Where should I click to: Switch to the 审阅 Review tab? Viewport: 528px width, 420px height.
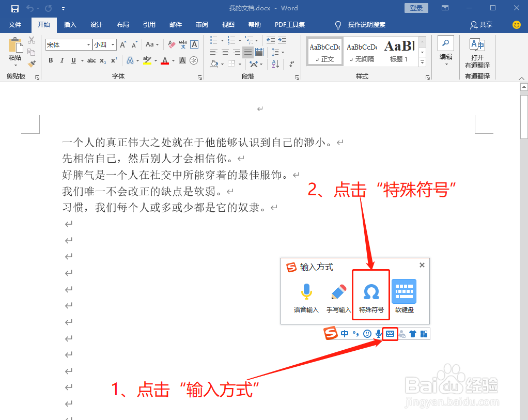pos(201,25)
